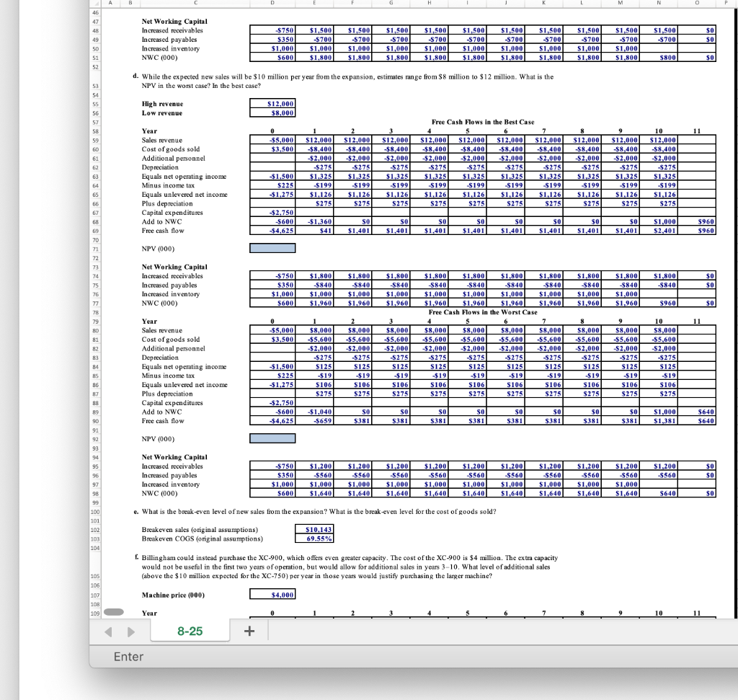Viewport: 738px width, 700px height.
Task: Click 'Net Working Capital' heading in row 94
Action: [x=174, y=457]
